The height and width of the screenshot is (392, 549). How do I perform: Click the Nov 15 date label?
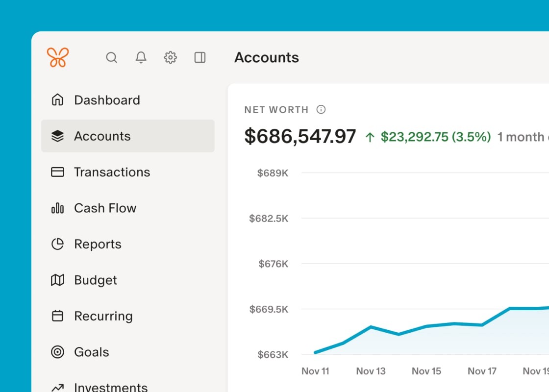(426, 371)
